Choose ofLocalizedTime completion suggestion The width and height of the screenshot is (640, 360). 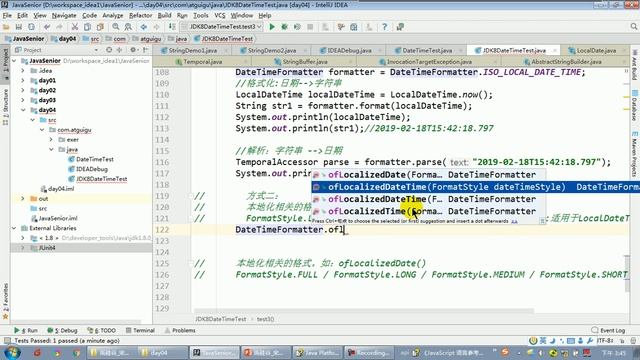pyautogui.click(x=429, y=211)
